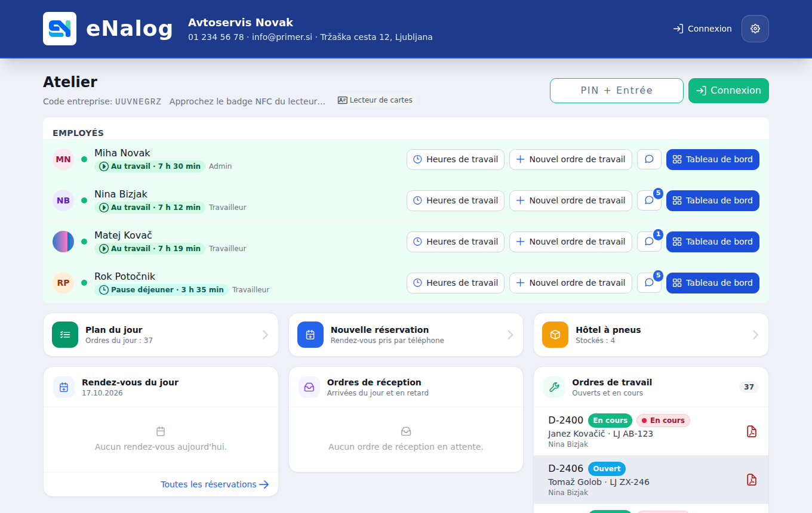The height and width of the screenshot is (513, 812).
Task: Click Rok Potočnik's RP avatar
Action: [x=63, y=283]
